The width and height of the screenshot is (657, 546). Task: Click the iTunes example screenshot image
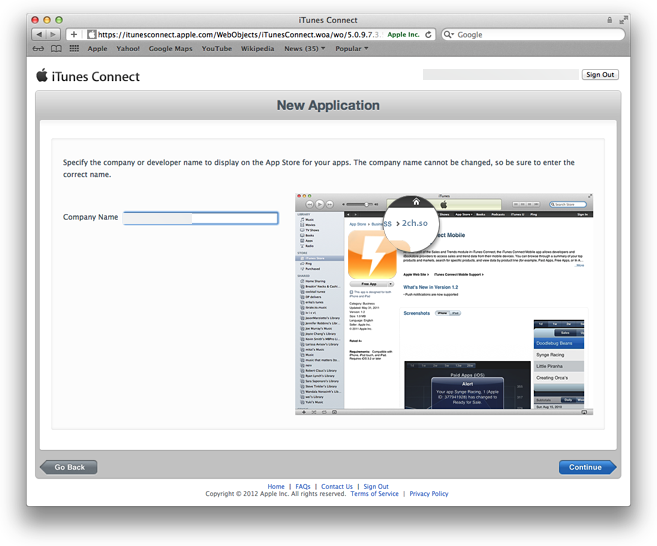coord(444,304)
